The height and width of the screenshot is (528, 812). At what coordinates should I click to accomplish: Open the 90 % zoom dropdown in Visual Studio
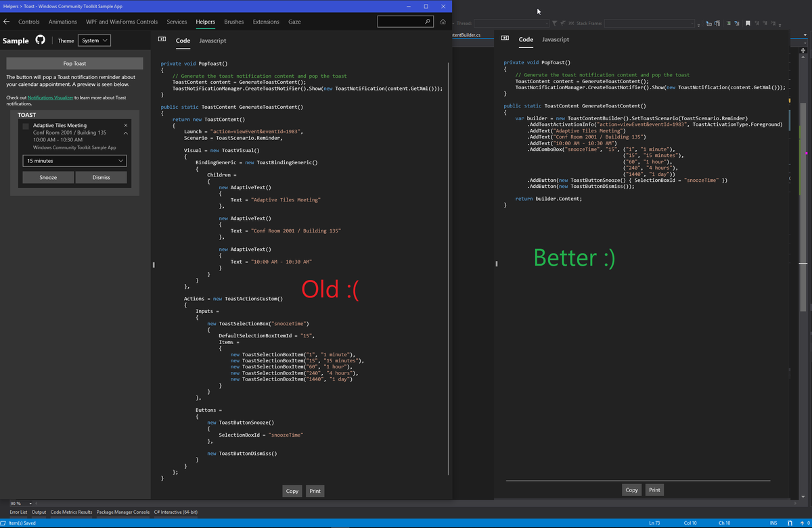pos(20,504)
